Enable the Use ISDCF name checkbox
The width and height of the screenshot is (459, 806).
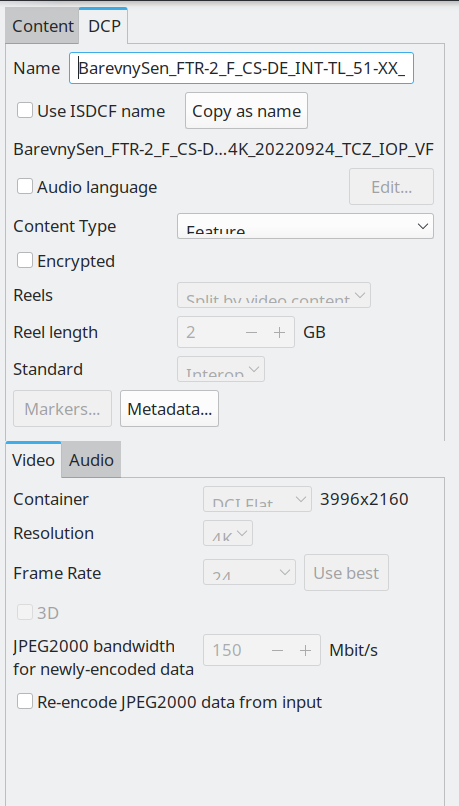25,111
